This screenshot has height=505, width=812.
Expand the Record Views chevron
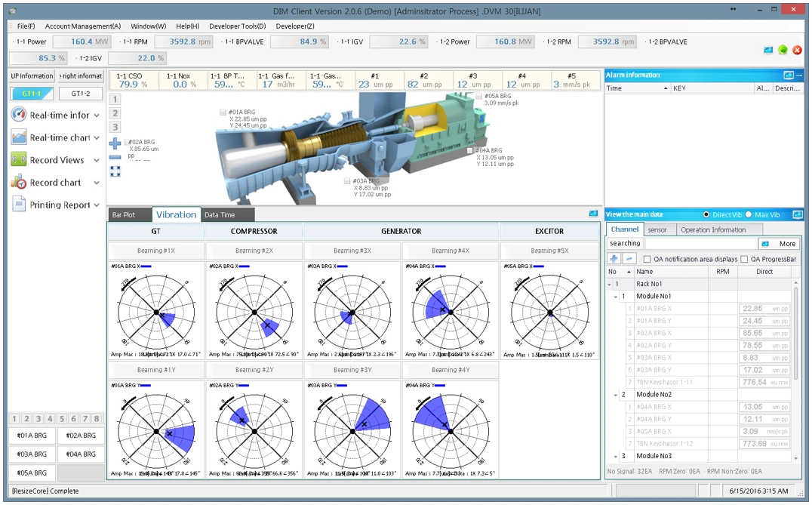click(x=97, y=161)
